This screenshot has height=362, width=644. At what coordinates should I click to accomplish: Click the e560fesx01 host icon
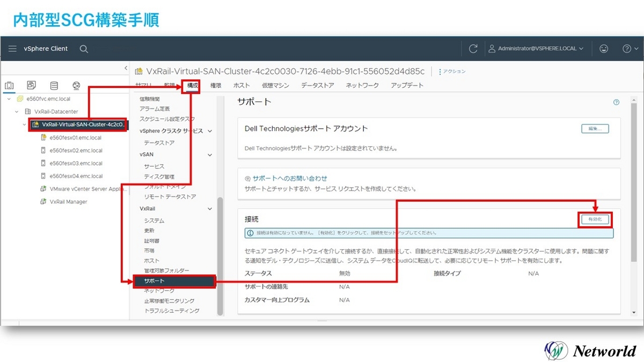[43, 138]
